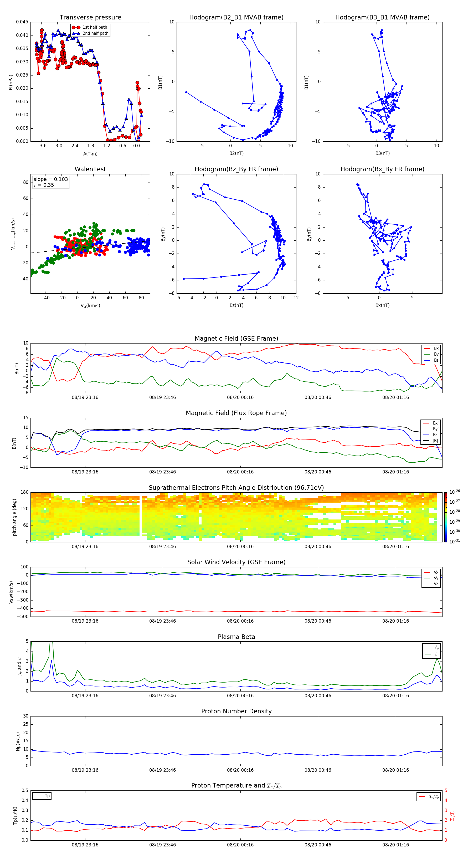
Task: Click the 'WalenTest' plot title
Action: coord(90,169)
